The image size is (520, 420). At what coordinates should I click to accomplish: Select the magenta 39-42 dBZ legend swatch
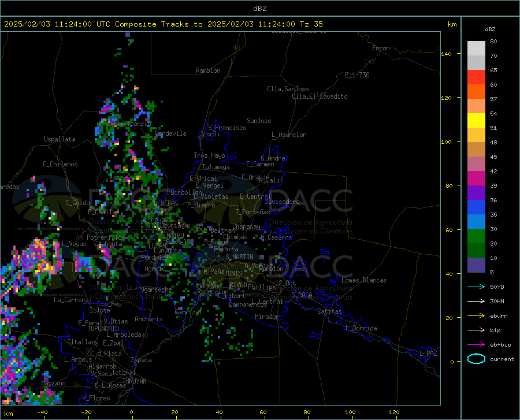[476, 179]
